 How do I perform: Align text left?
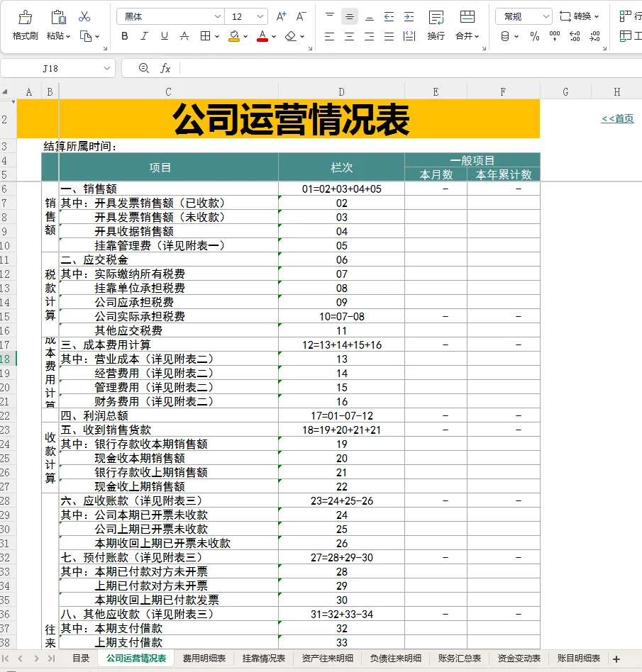point(329,36)
